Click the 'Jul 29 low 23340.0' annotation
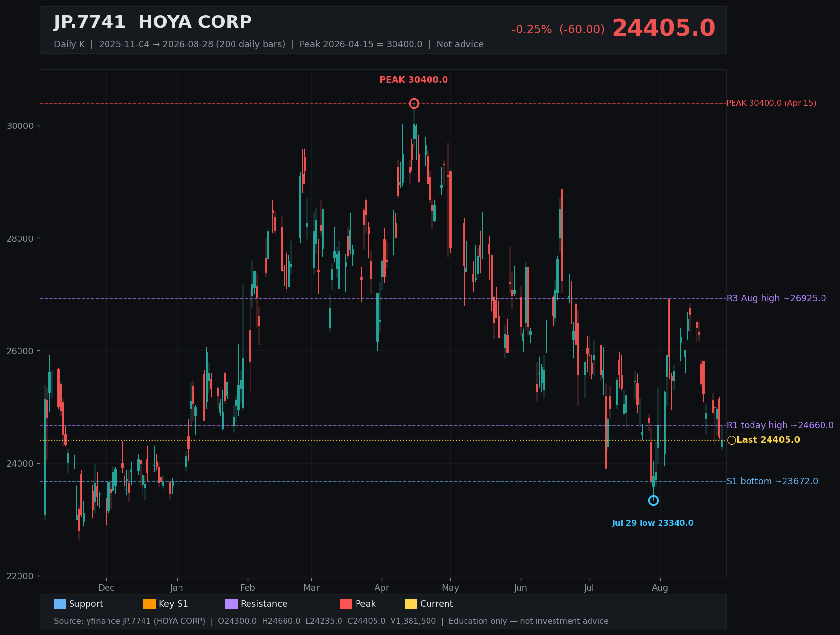 pos(653,523)
